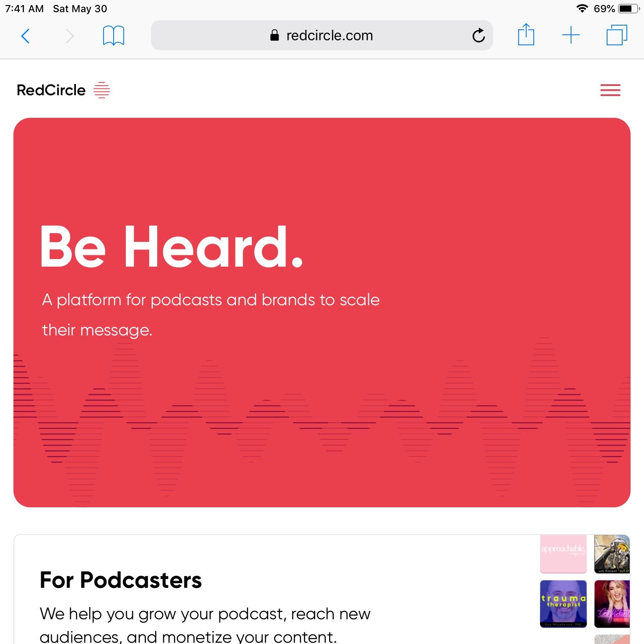Tap the padlock security icon
The height and width of the screenshot is (644, 644).
pos(275,36)
